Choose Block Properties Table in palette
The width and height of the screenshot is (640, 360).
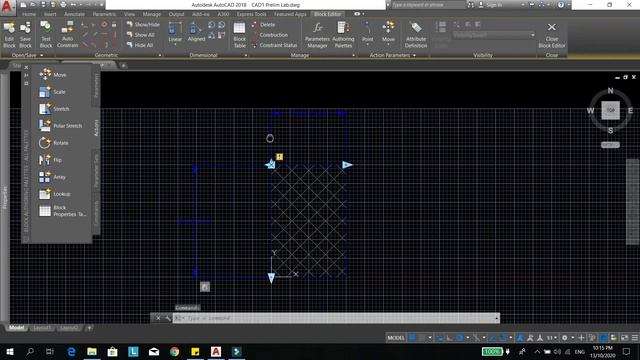pos(62,211)
